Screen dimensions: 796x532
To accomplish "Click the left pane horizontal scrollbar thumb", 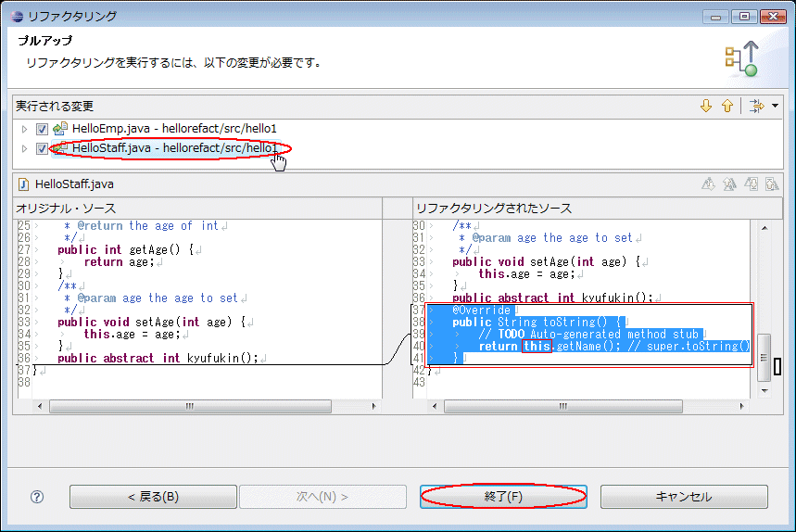I will [190, 406].
